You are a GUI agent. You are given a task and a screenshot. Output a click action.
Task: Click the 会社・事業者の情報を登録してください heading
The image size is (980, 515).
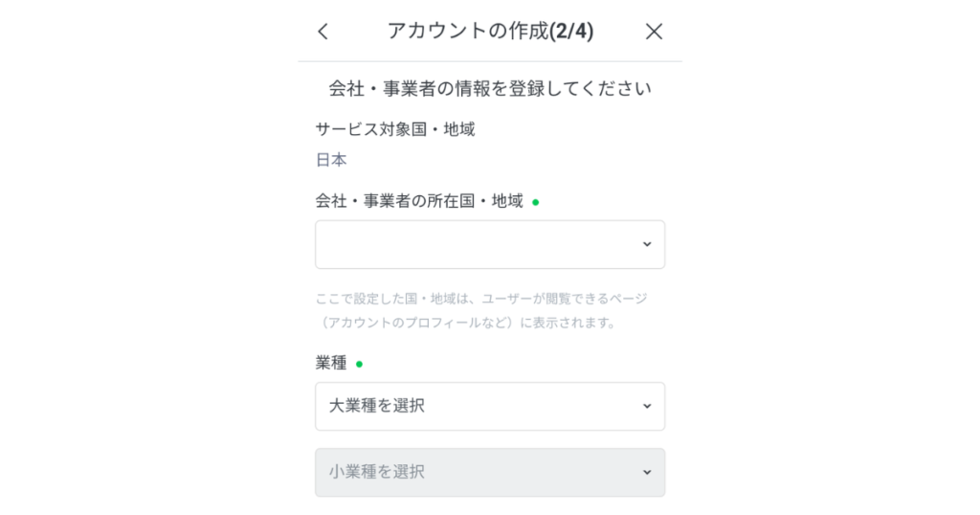(x=490, y=89)
